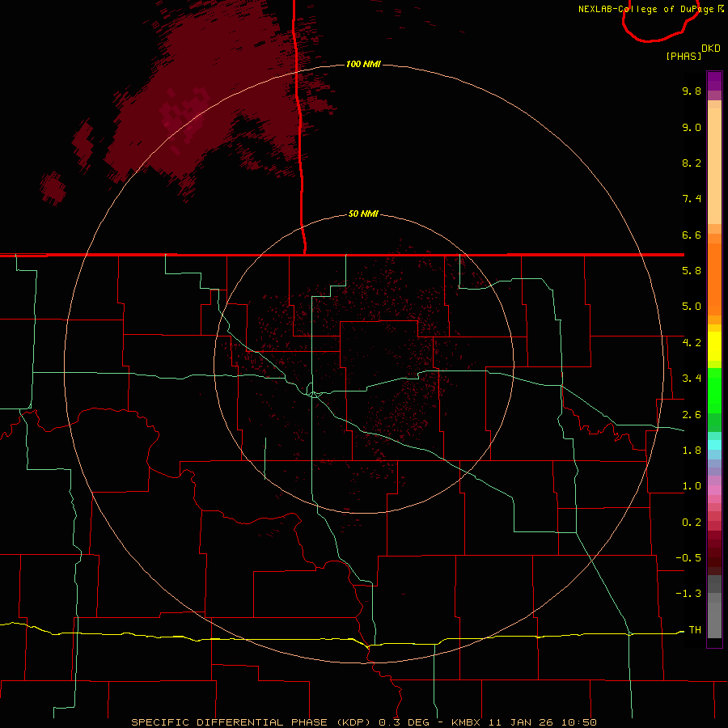This screenshot has height=728, width=728.
Task: Click the -1.3 value on the color scale
Action: [x=688, y=594]
